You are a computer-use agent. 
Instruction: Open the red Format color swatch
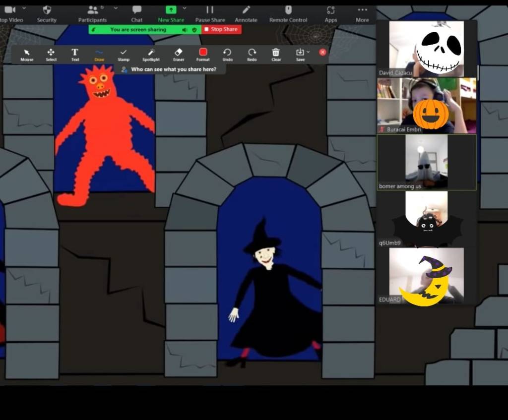point(203,54)
